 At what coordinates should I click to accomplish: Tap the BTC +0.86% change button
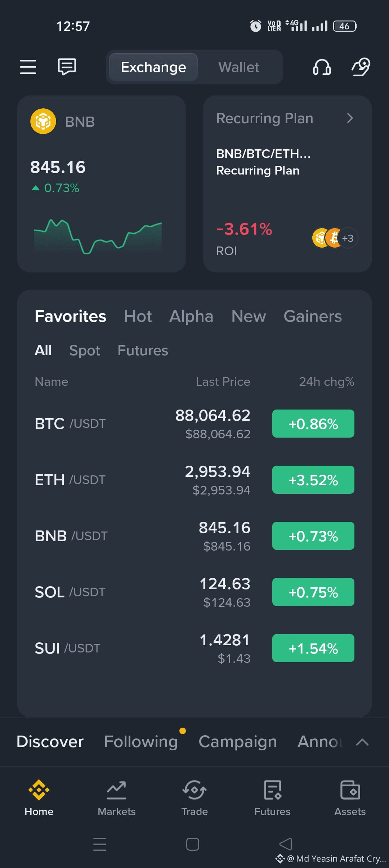[313, 424]
